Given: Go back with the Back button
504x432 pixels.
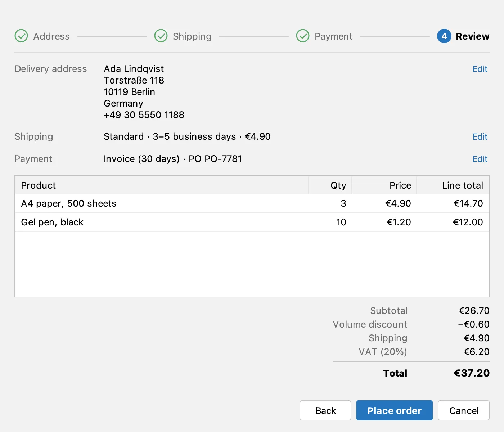Looking at the screenshot, I should [325, 410].
